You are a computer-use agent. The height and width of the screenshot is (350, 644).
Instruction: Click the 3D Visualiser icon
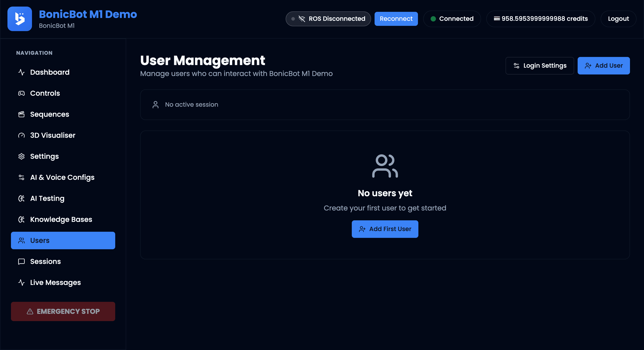coord(21,135)
